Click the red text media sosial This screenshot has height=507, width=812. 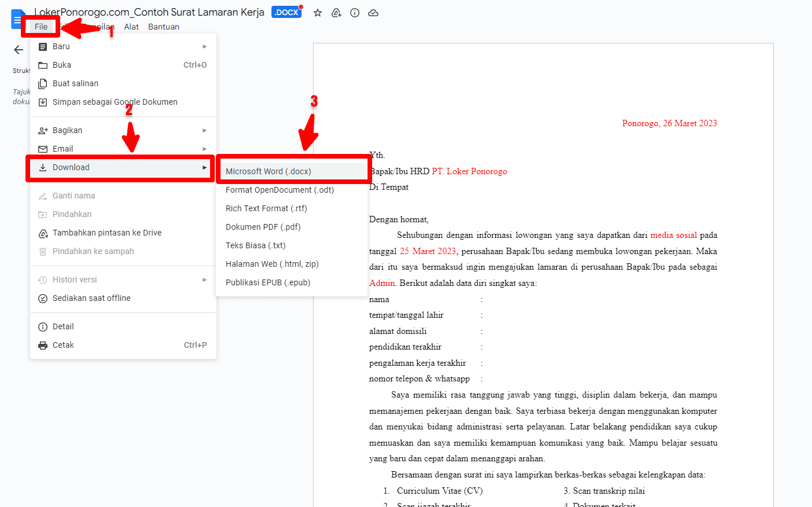674,235
